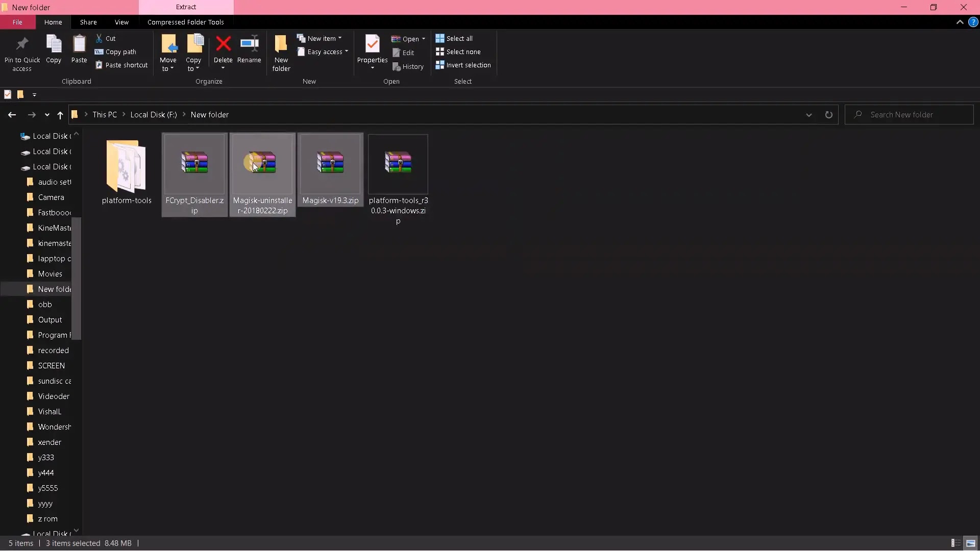Expand the Move to dropdown
The height and width of the screenshot is (551, 980).
click(168, 69)
